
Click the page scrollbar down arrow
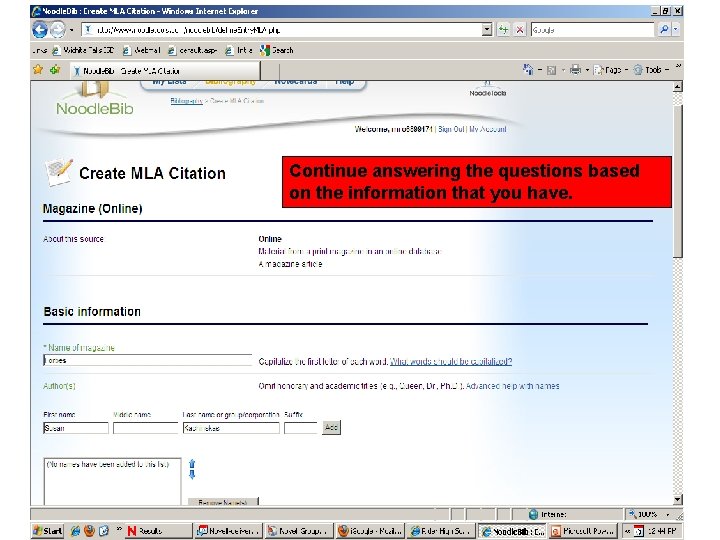pos(678,500)
